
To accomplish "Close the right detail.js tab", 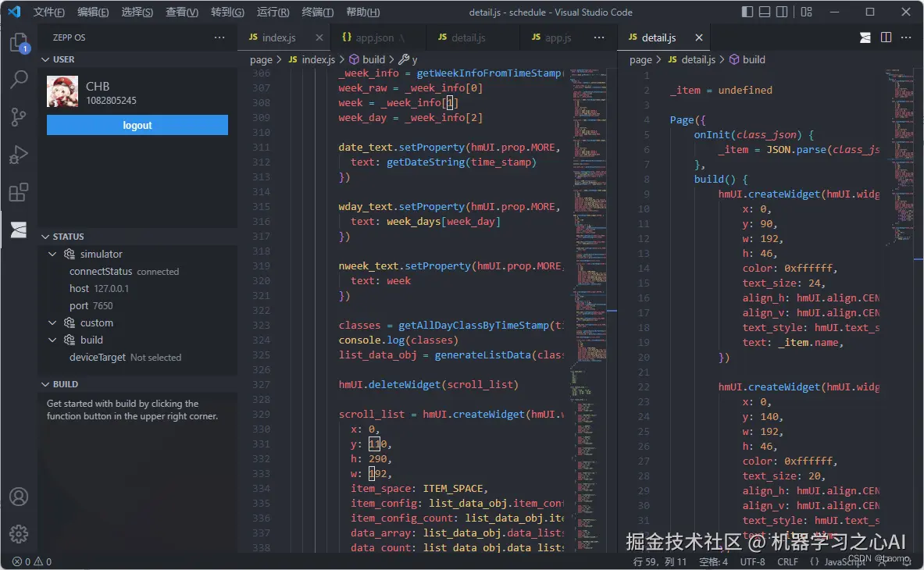I will (x=699, y=37).
